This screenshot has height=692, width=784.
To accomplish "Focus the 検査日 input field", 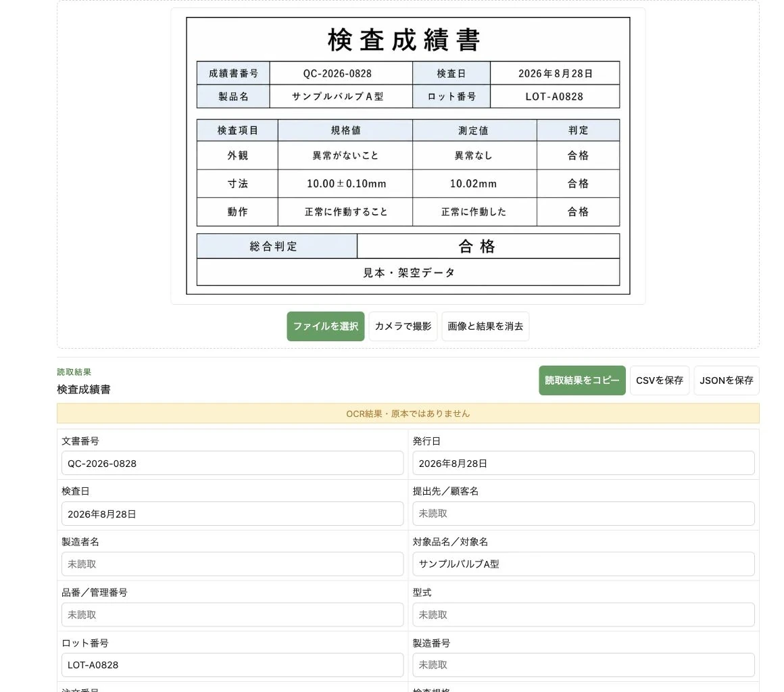I will point(232,514).
